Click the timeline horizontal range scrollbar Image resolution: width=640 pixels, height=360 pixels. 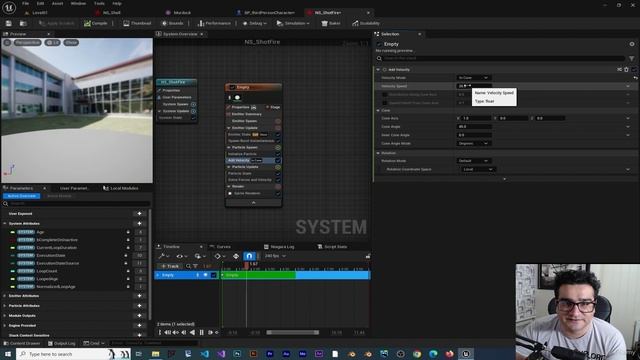(x=293, y=333)
